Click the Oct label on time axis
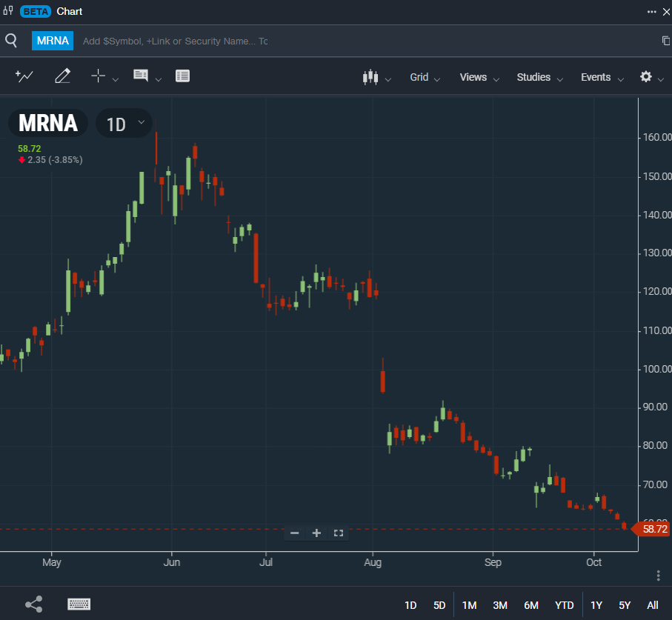Screen dimensions: 672x620 pyautogui.click(x=593, y=562)
